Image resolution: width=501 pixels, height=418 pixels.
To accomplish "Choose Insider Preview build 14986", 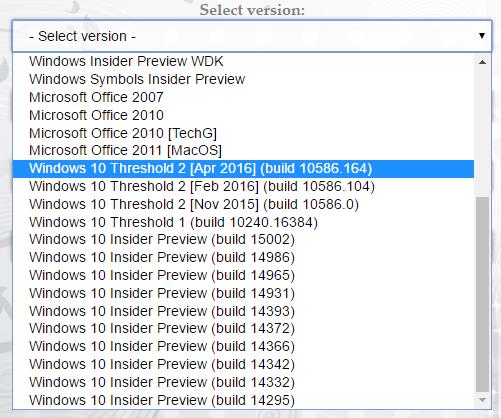I will [243, 258].
